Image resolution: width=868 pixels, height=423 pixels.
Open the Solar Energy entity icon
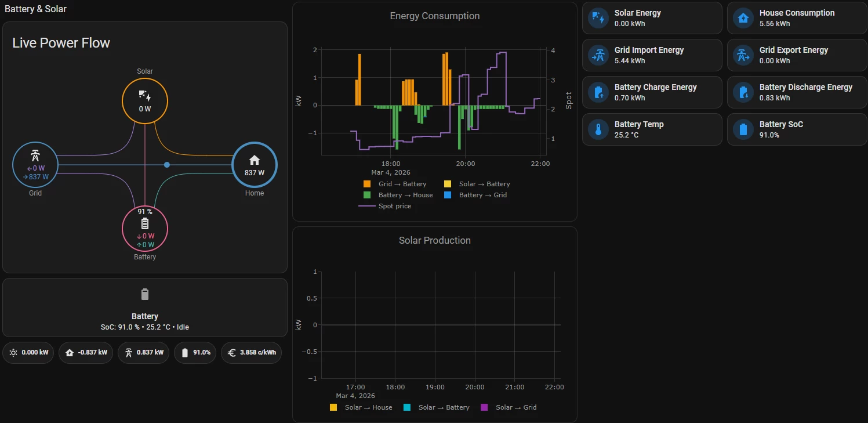(598, 18)
